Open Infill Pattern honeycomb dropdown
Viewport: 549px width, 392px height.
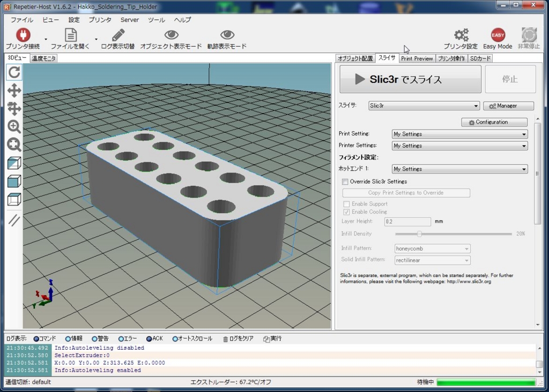(x=433, y=248)
